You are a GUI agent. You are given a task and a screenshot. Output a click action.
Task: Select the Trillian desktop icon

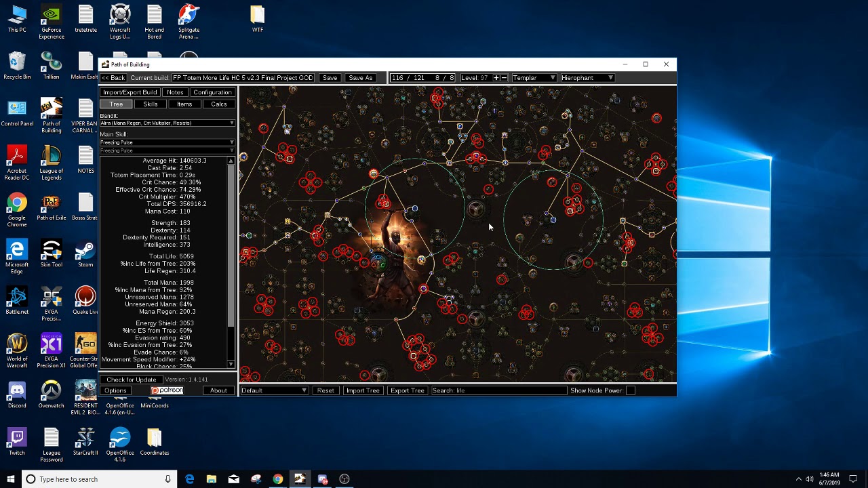point(52,66)
